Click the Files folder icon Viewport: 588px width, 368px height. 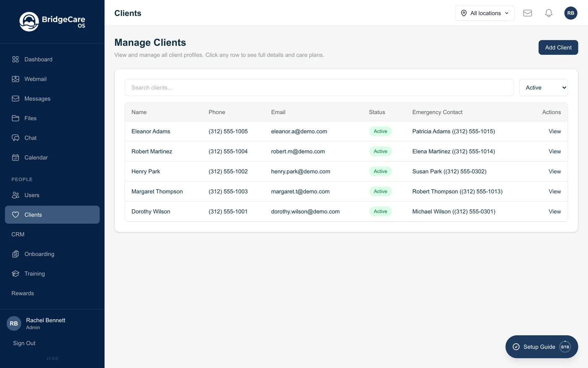point(16,118)
